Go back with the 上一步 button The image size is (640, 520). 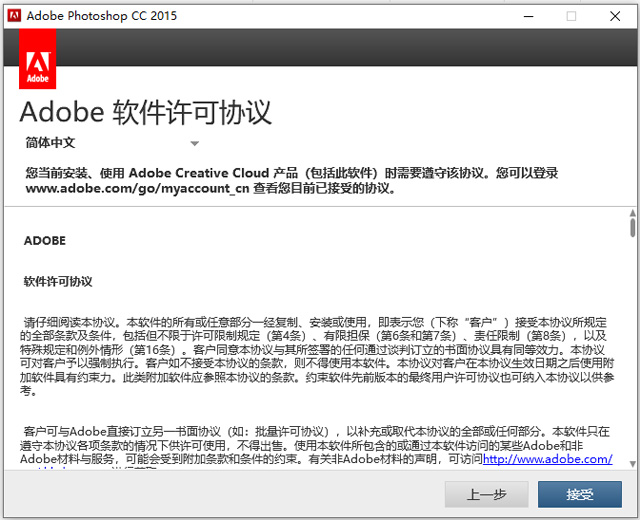click(486, 495)
